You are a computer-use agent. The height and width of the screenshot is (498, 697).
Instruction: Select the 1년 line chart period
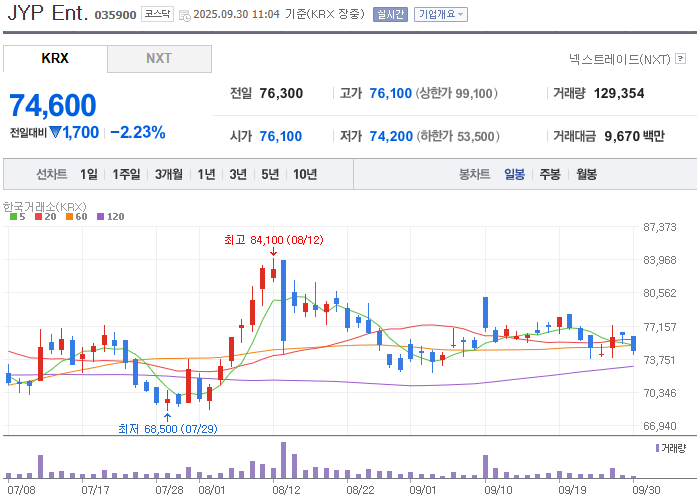click(206, 174)
